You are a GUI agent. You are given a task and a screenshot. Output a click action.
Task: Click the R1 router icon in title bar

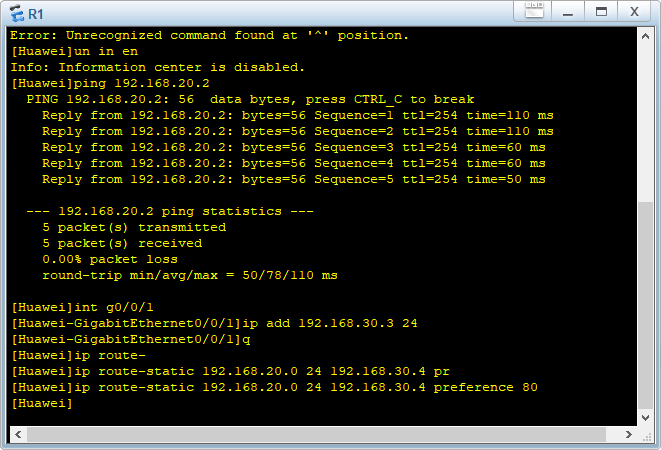click(x=16, y=13)
